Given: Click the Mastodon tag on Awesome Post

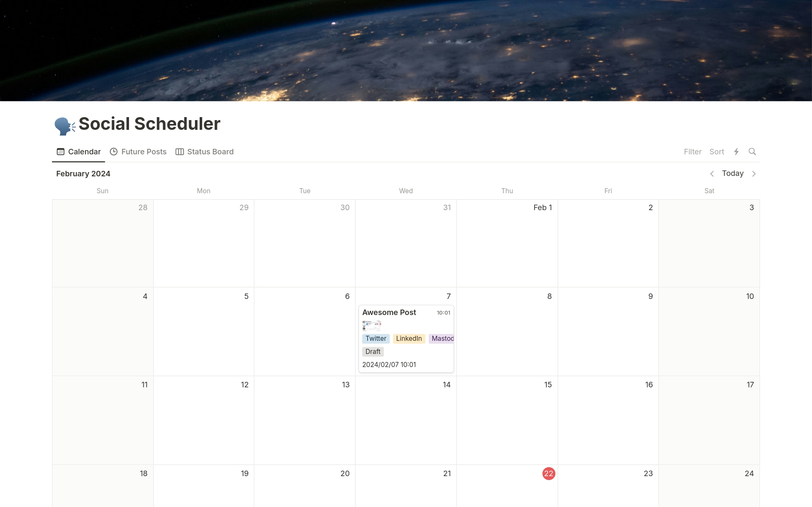Looking at the screenshot, I should coord(442,338).
